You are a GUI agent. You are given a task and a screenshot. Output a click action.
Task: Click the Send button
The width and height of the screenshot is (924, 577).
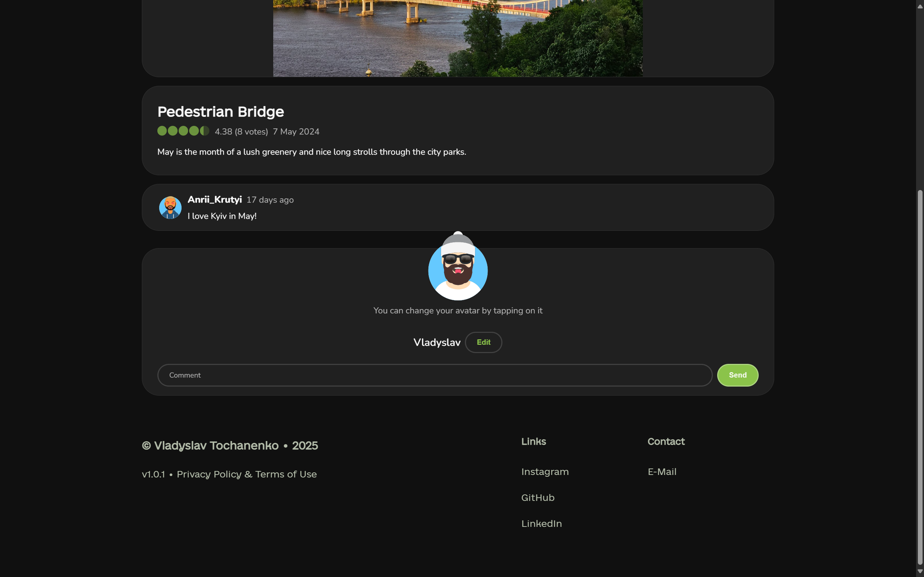pyautogui.click(x=737, y=375)
